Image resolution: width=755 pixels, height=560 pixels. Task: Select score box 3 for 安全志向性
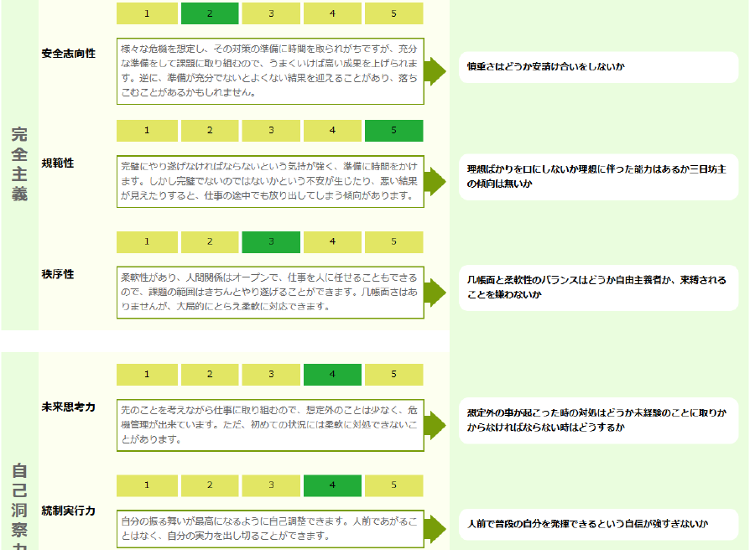tap(271, 13)
